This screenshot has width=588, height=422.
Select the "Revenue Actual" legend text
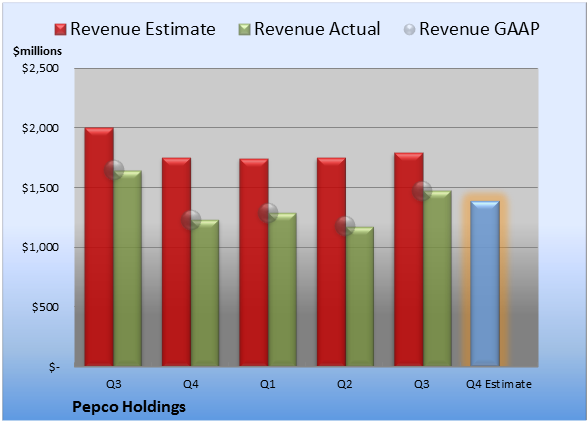(317, 29)
